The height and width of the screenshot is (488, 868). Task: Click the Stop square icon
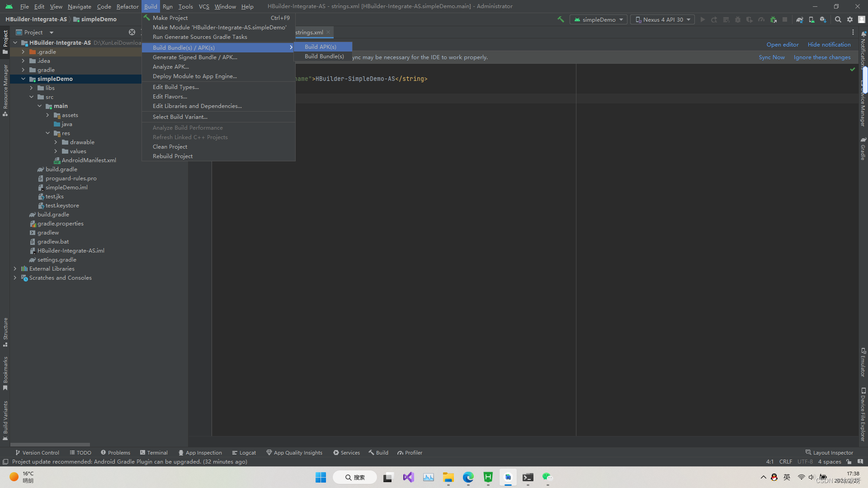click(785, 19)
